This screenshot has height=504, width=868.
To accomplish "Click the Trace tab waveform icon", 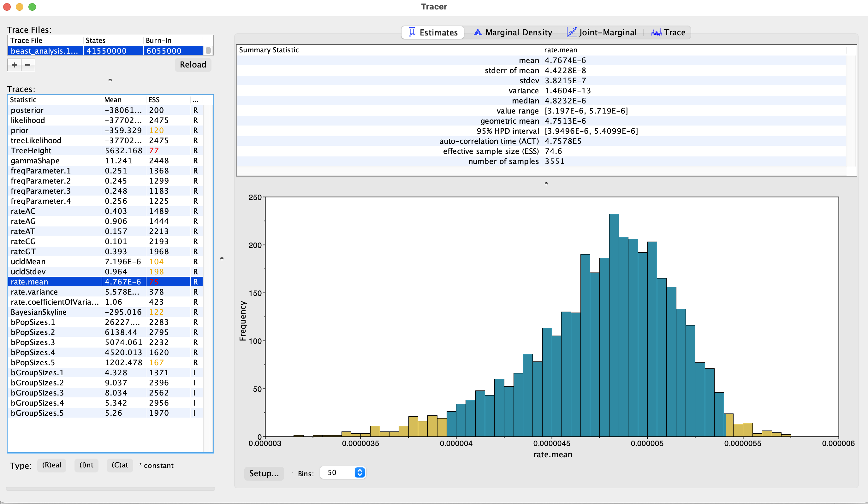I will (656, 32).
